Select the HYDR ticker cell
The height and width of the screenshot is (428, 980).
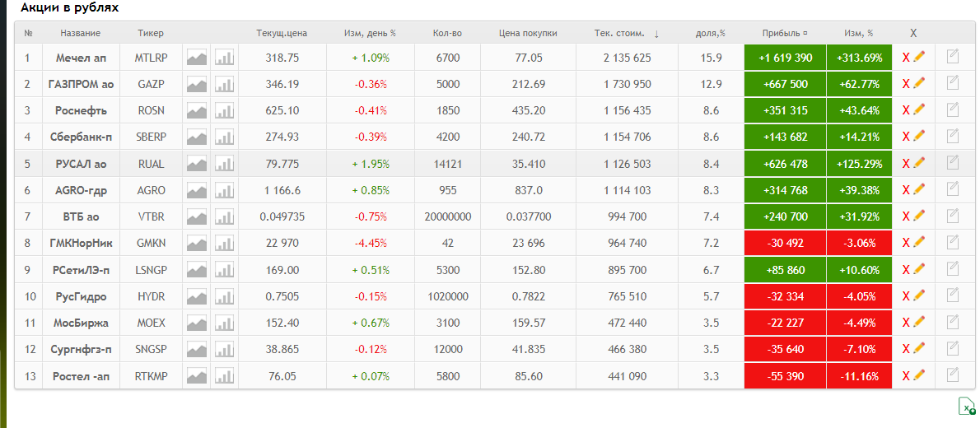click(x=151, y=296)
